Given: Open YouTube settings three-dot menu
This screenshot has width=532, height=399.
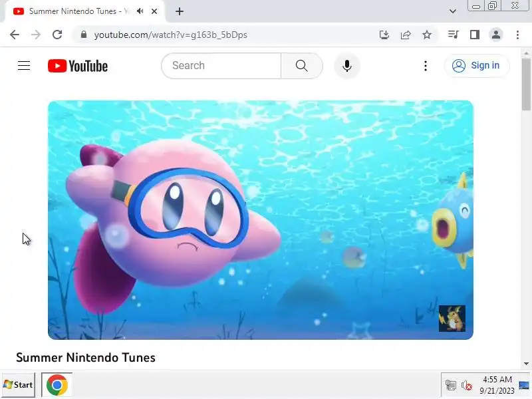Looking at the screenshot, I should [426, 66].
